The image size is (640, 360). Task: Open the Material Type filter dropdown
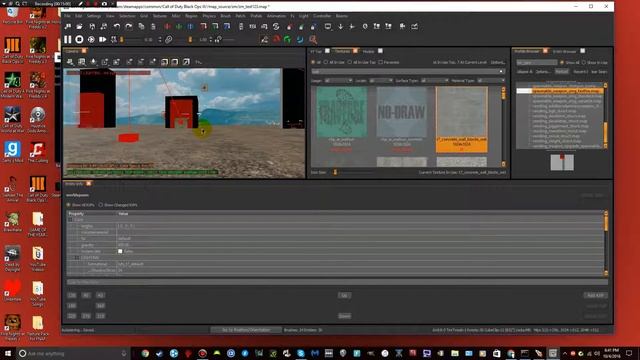[491, 80]
